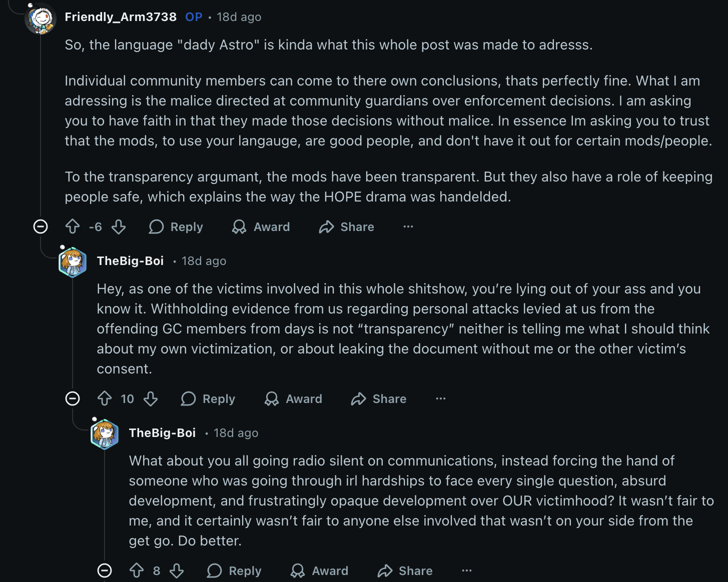Give an Award to Friendly_Arm3738's comment
The height and width of the screenshot is (582, 728).
pyautogui.click(x=261, y=227)
